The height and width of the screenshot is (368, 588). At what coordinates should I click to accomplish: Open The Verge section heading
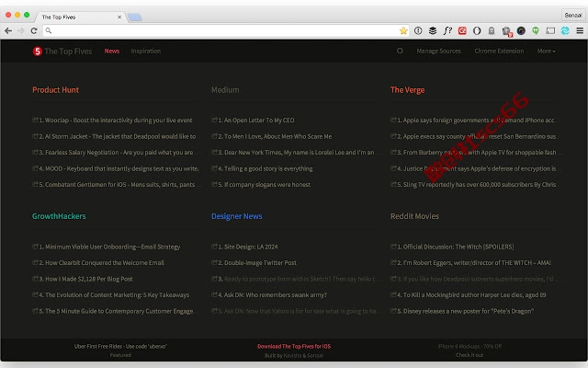point(407,90)
